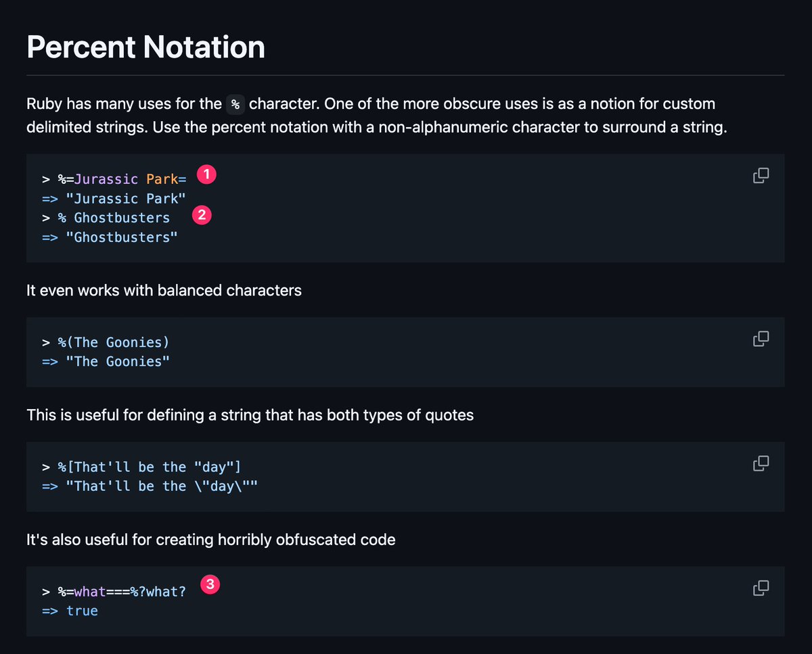Click the text It even works with balanced characters

click(x=164, y=290)
